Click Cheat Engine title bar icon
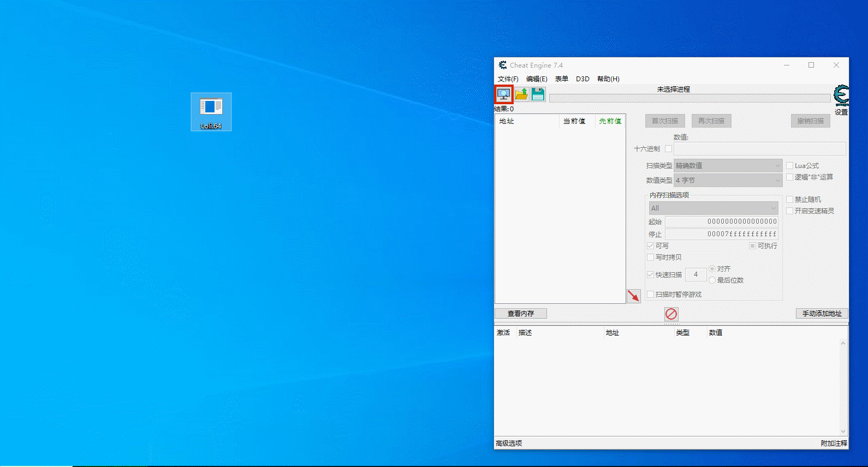Image resolution: width=868 pixels, height=467 pixels. click(502, 65)
